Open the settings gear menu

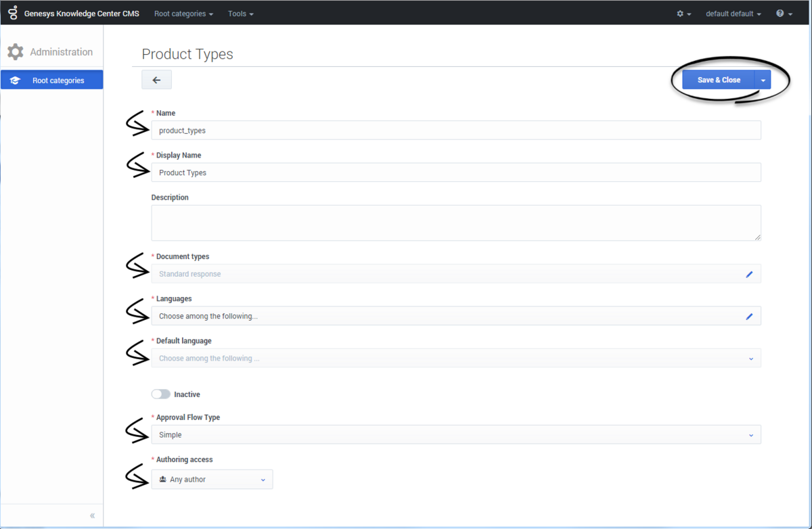pos(684,14)
